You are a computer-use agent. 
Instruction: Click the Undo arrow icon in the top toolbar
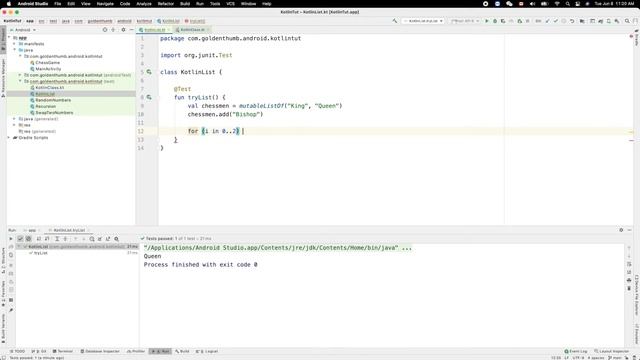pos(572,21)
